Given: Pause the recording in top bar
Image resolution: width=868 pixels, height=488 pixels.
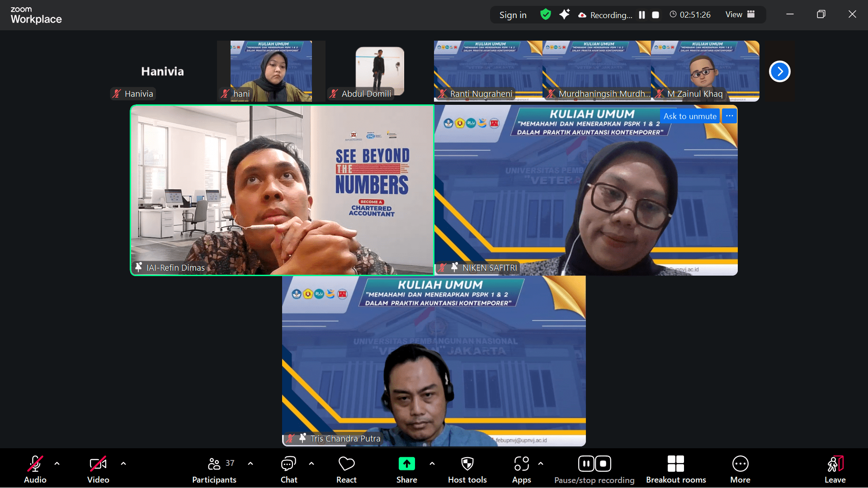Looking at the screenshot, I should coord(642,15).
